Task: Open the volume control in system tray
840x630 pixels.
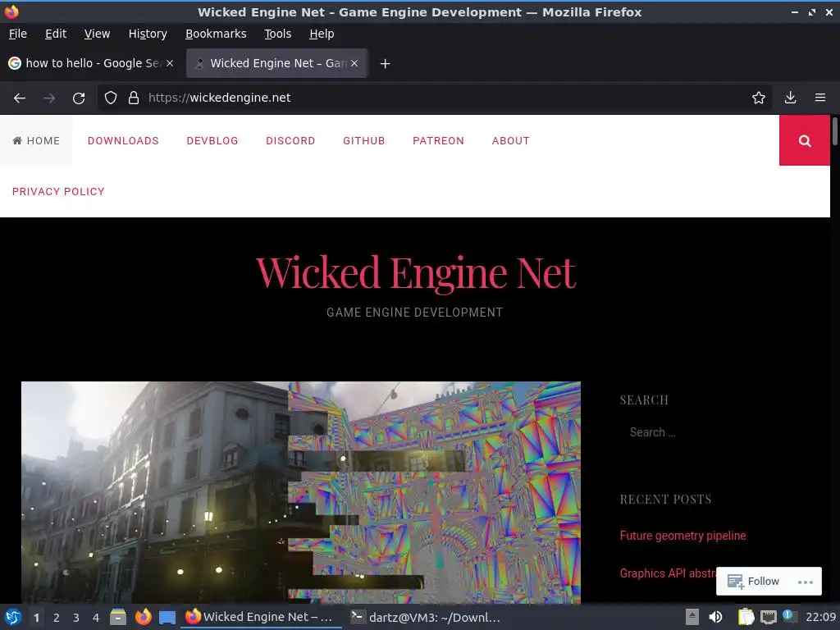Action: (715, 617)
